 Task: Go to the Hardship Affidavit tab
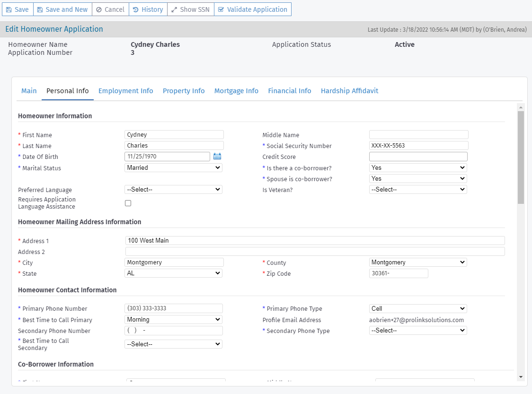pos(349,91)
